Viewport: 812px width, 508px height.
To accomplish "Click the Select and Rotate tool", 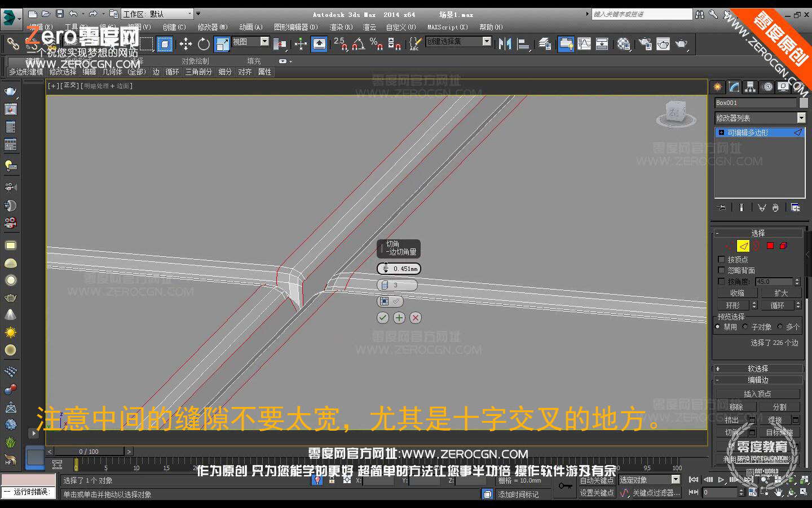I will (204, 44).
